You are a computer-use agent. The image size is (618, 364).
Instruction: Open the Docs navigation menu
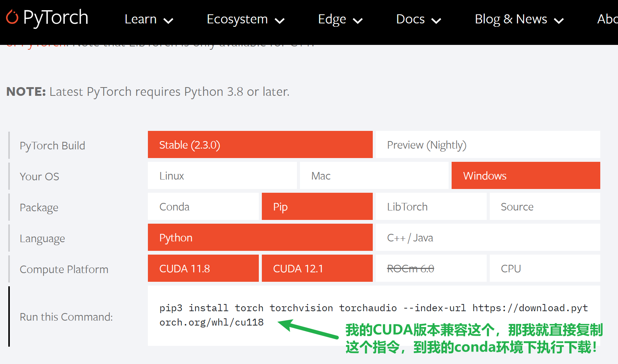(x=418, y=19)
